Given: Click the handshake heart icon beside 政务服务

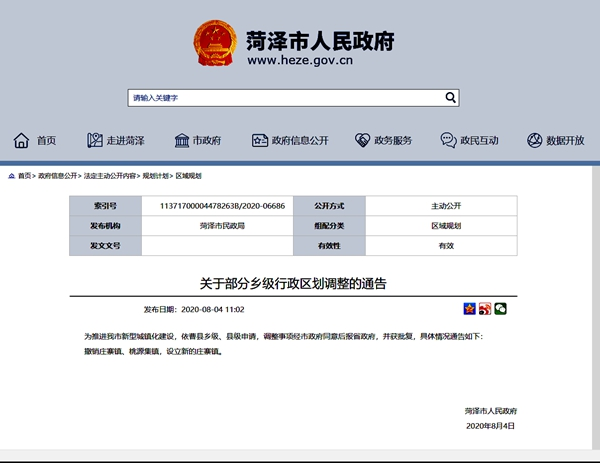Looking at the screenshot, I should [x=362, y=140].
